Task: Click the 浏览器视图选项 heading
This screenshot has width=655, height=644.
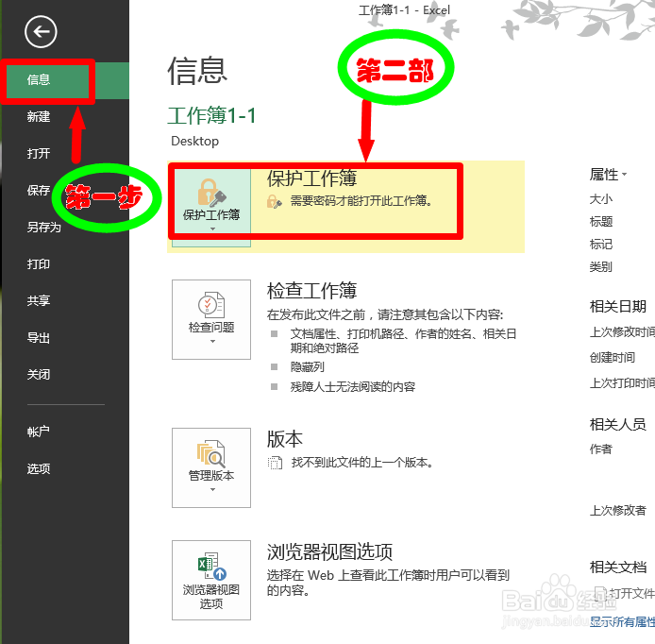Action: 329,551
